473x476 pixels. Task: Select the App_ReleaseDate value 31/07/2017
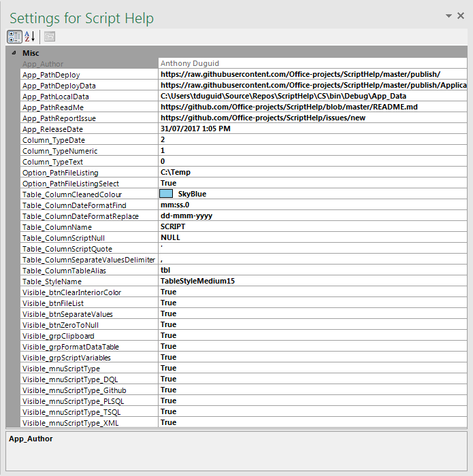pos(312,129)
